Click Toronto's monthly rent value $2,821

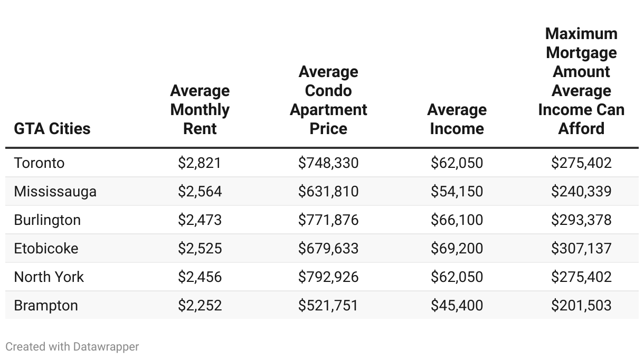pyautogui.click(x=200, y=163)
